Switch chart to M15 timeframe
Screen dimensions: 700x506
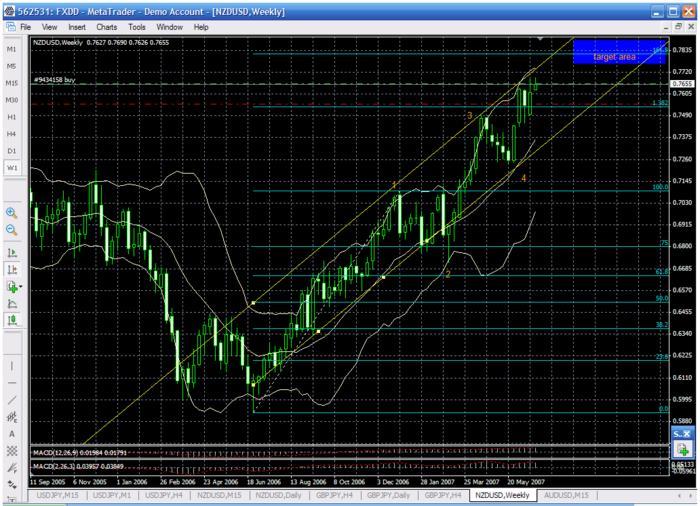[11, 83]
